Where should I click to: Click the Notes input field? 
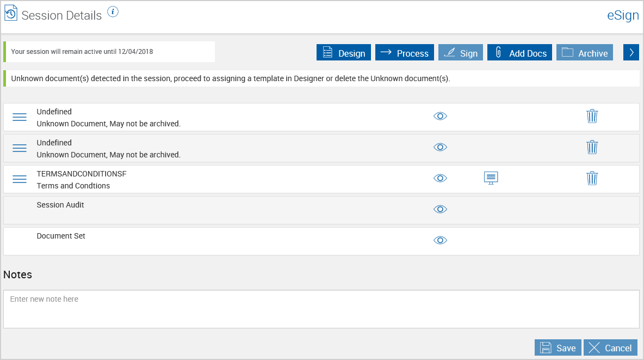321,309
